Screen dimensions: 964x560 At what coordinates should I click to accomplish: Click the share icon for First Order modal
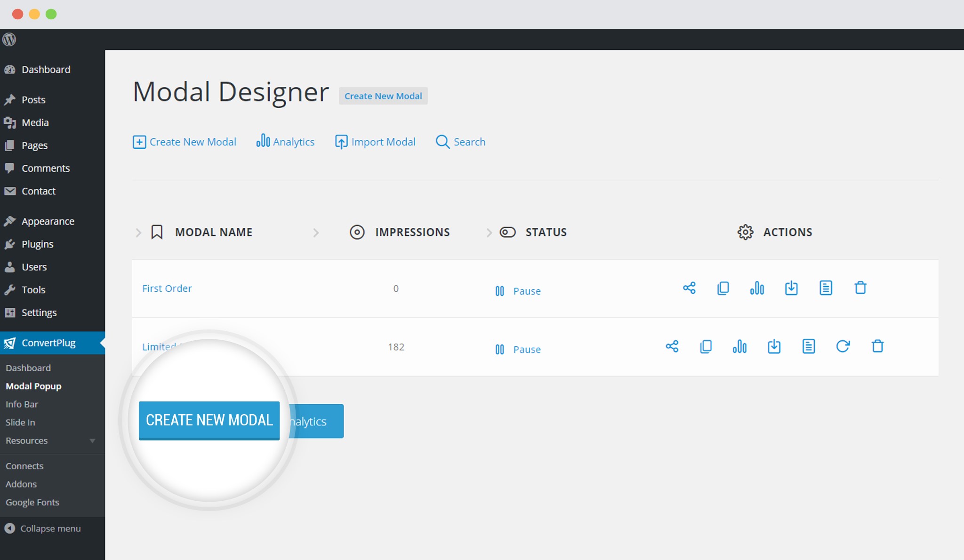coord(689,288)
